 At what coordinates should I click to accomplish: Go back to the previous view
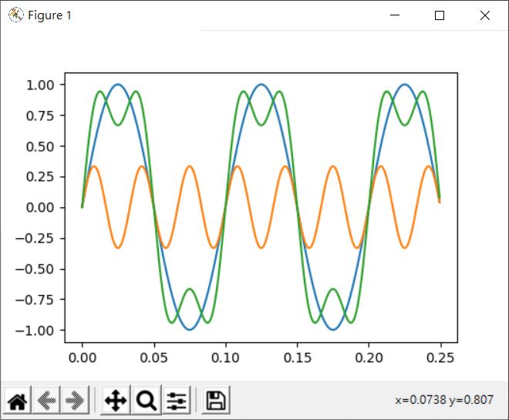click(x=46, y=400)
